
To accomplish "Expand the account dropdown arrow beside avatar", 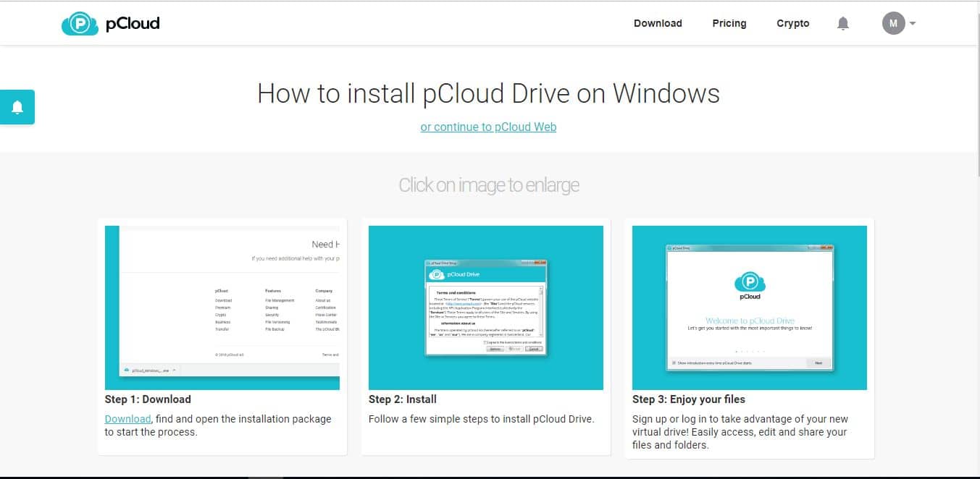I will tap(913, 23).
